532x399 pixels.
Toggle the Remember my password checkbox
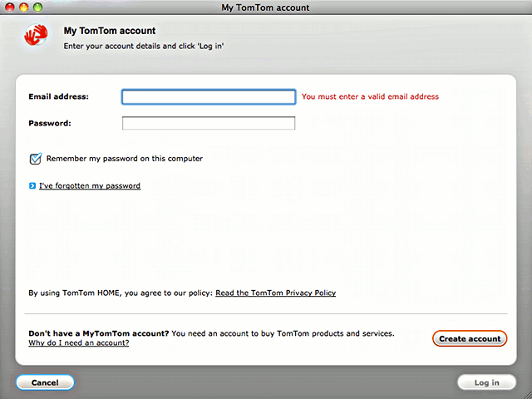(x=36, y=158)
